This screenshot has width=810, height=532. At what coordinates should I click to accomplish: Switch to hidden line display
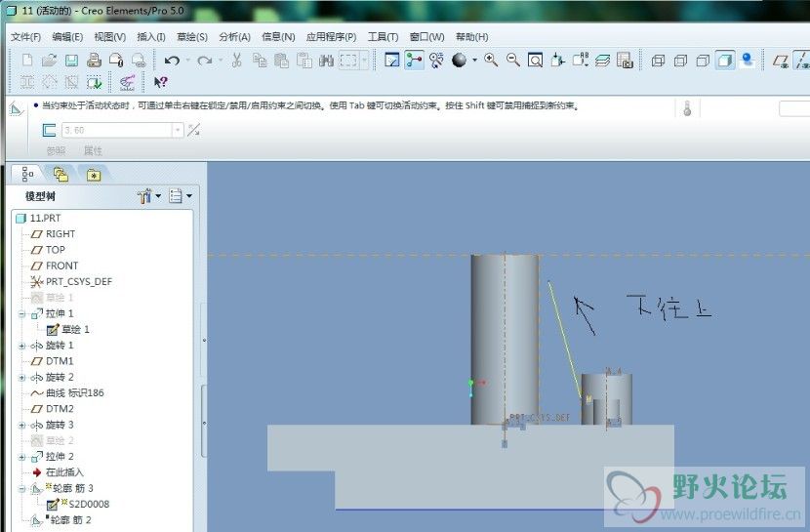click(x=680, y=61)
